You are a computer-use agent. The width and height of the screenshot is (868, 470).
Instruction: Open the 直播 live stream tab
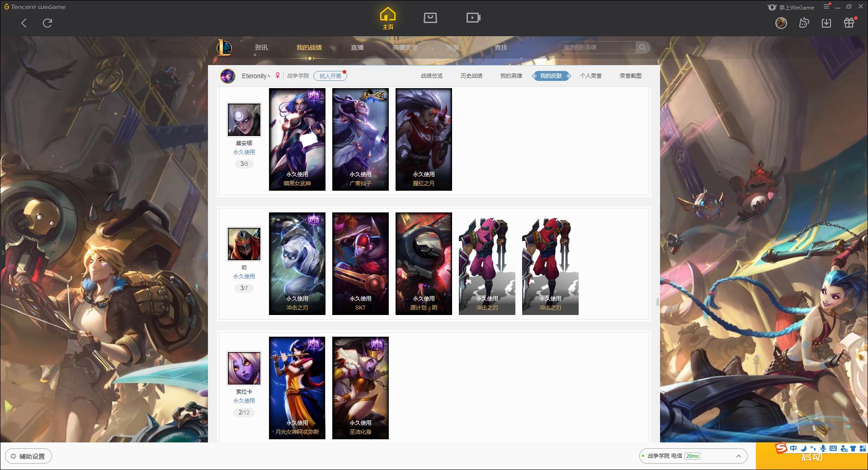click(x=357, y=47)
